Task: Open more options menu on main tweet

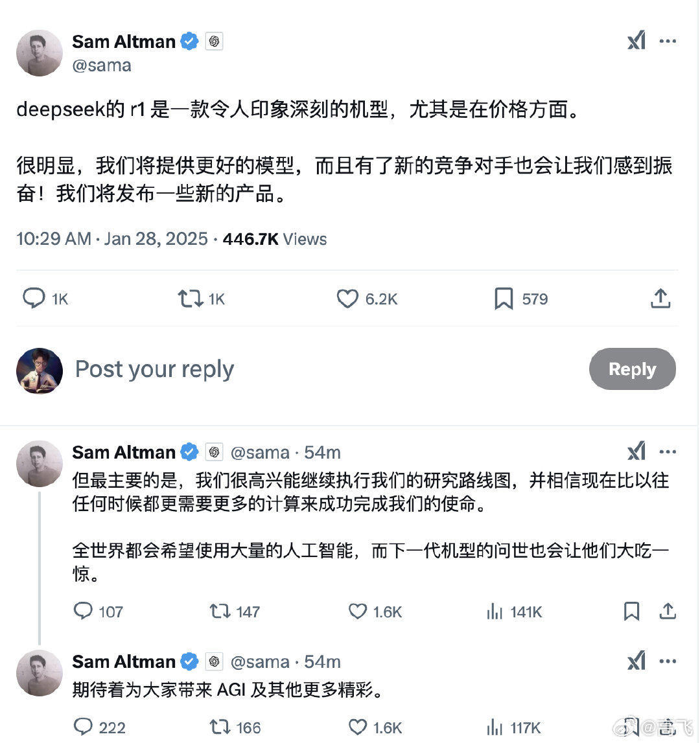Action: point(668,40)
